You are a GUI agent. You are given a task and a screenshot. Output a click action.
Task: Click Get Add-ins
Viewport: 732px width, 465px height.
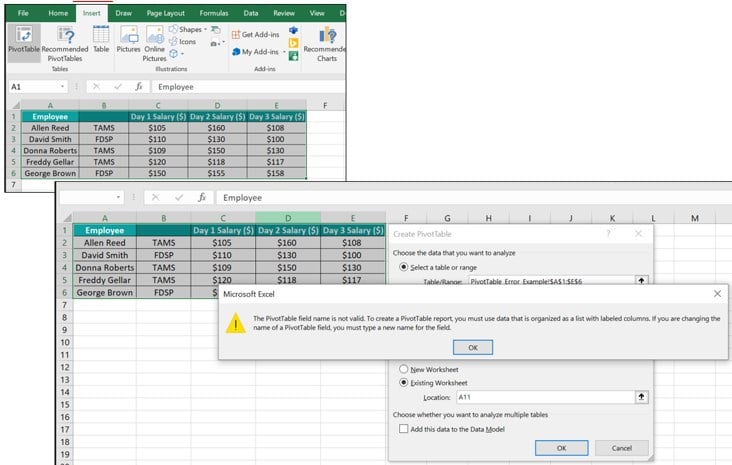coord(255,35)
